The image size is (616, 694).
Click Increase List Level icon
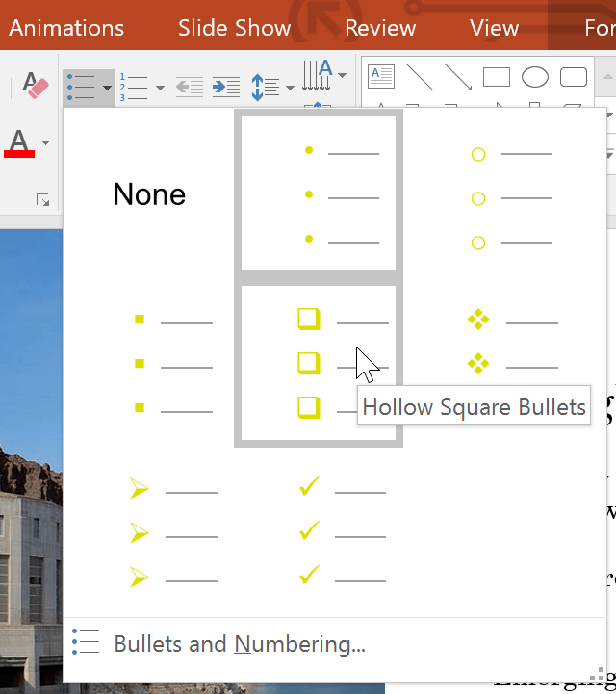225,87
